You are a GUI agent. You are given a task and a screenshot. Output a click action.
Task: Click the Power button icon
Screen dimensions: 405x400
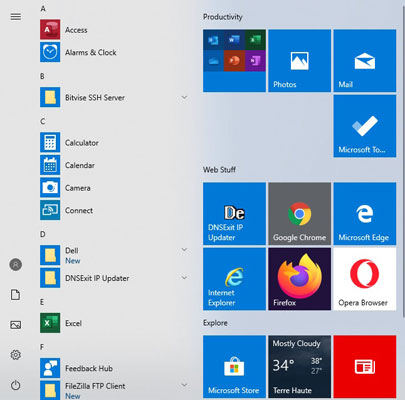coord(15,385)
